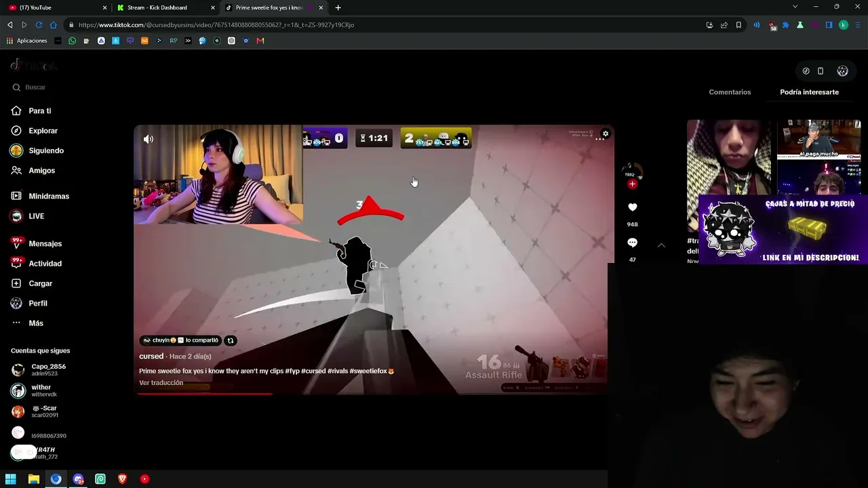Open Windows Start menu

pyautogui.click(x=11, y=479)
